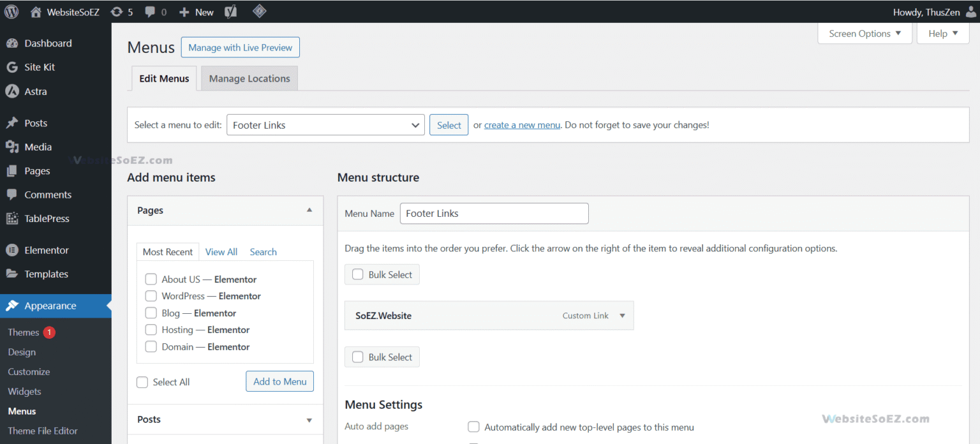
Task: Open the Select a menu to edit dropdown
Action: pos(325,124)
